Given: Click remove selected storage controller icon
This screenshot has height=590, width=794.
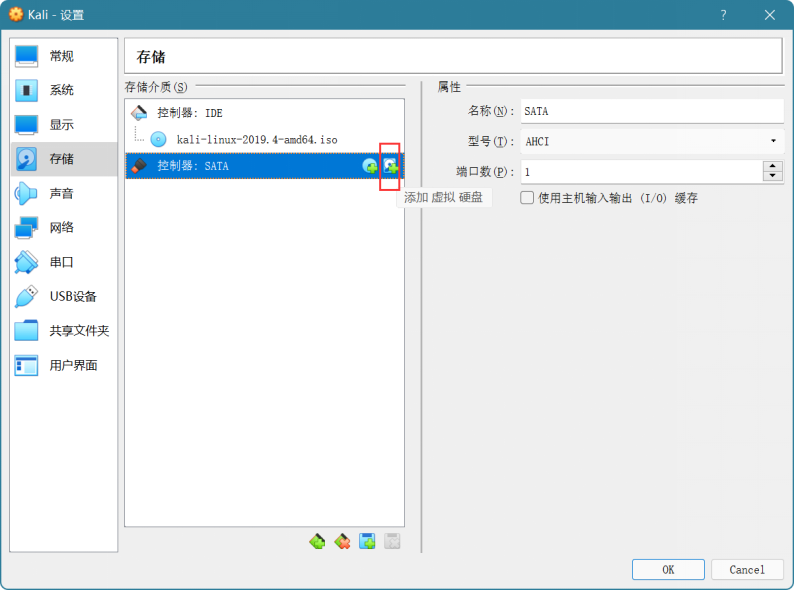Looking at the screenshot, I should click(x=342, y=541).
